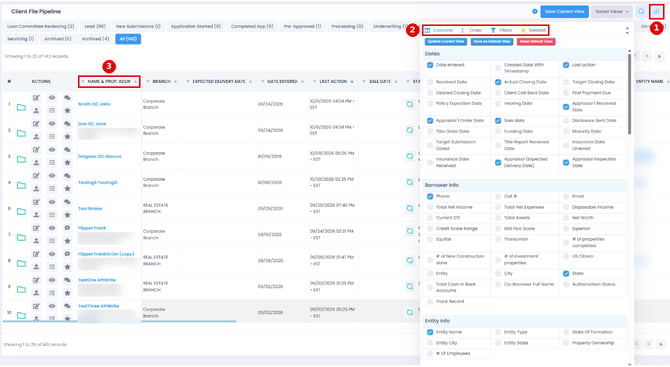Click the columns panel vertical scrollbar

pos(629,94)
